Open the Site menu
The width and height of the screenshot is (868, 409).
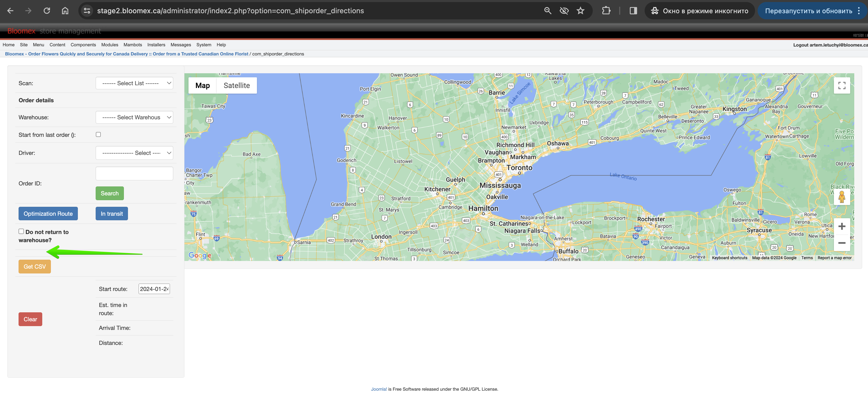click(24, 45)
